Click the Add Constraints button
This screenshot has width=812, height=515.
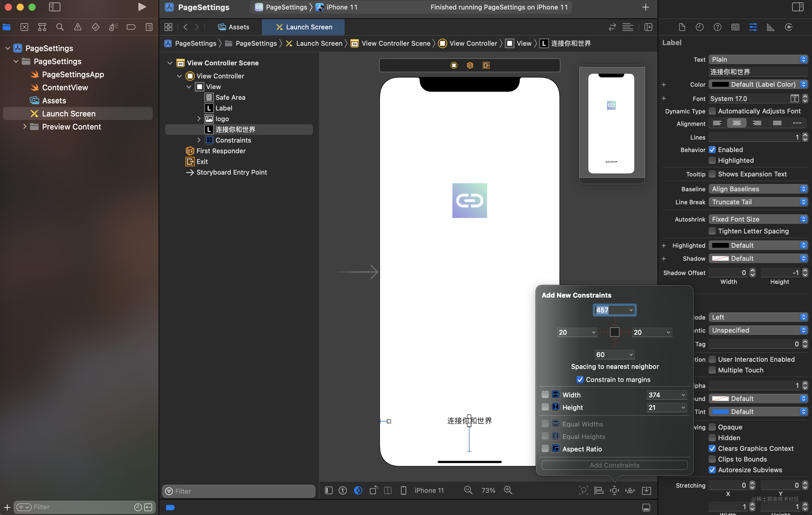tap(614, 465)
